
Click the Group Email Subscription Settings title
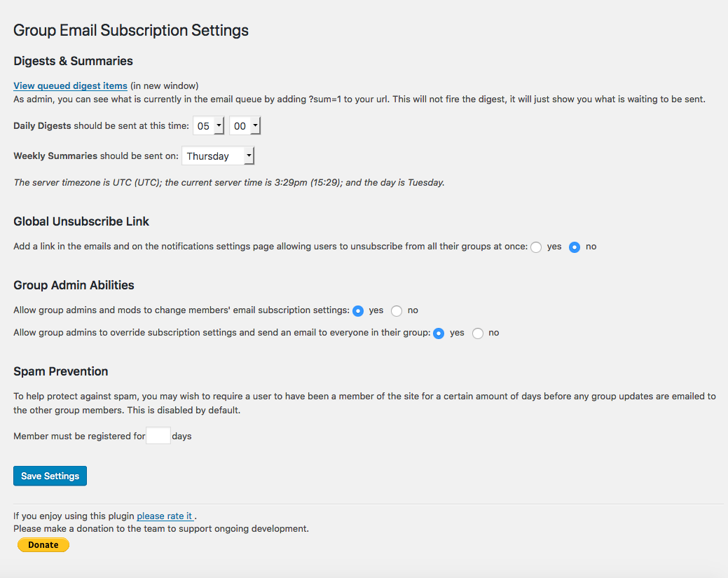click(131, 30)
